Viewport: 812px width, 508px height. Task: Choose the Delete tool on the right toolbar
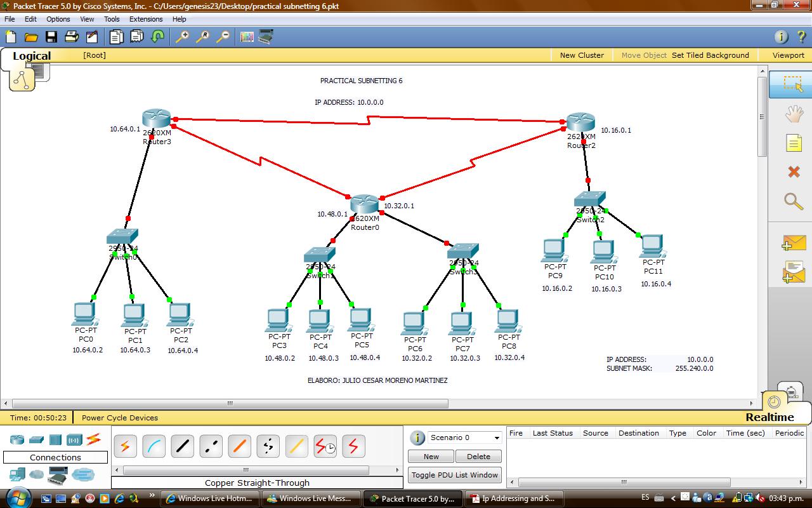click(793, 171)
